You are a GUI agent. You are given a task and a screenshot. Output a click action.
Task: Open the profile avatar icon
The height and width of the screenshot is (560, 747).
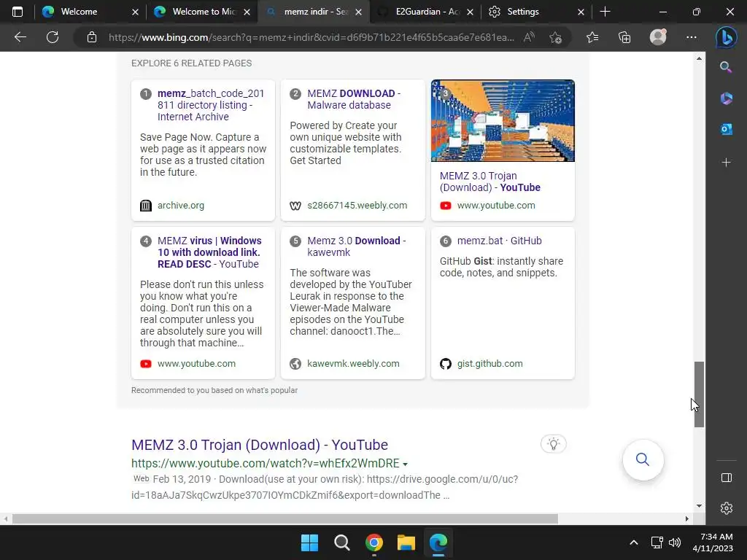[x=658, y=37]
